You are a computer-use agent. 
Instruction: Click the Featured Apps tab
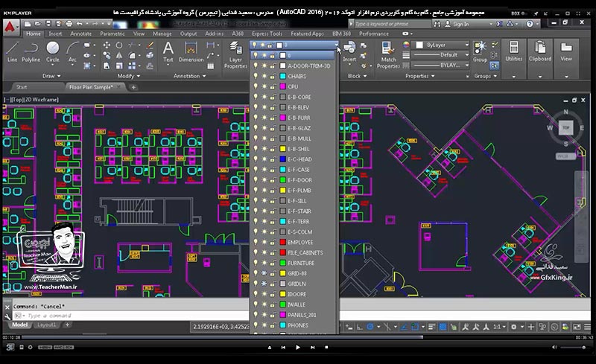307,33
